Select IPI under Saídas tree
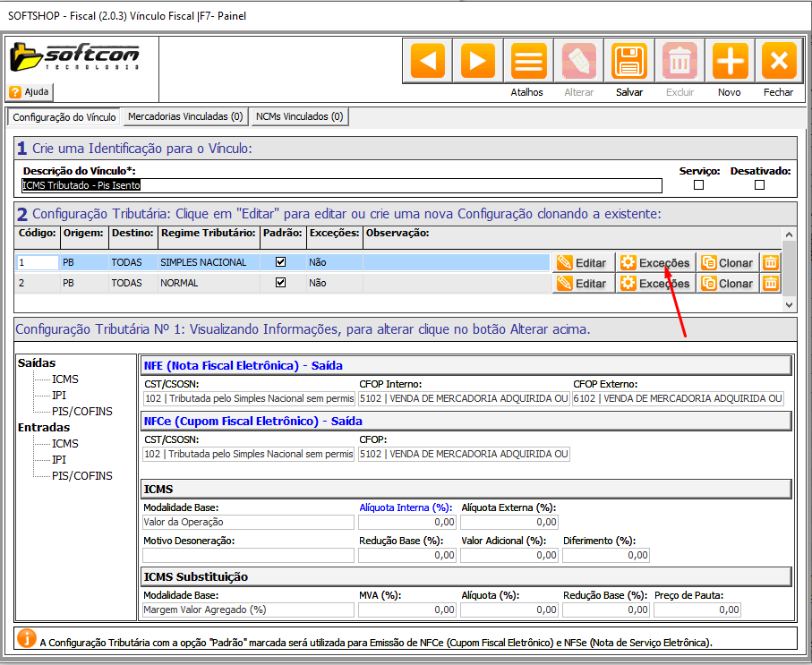The image size is (812, 665). click(59, 395)
